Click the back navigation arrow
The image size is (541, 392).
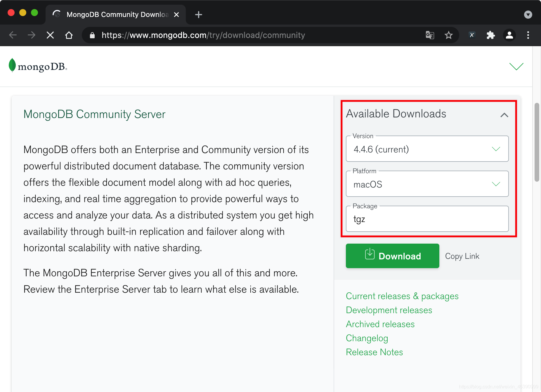13,35
